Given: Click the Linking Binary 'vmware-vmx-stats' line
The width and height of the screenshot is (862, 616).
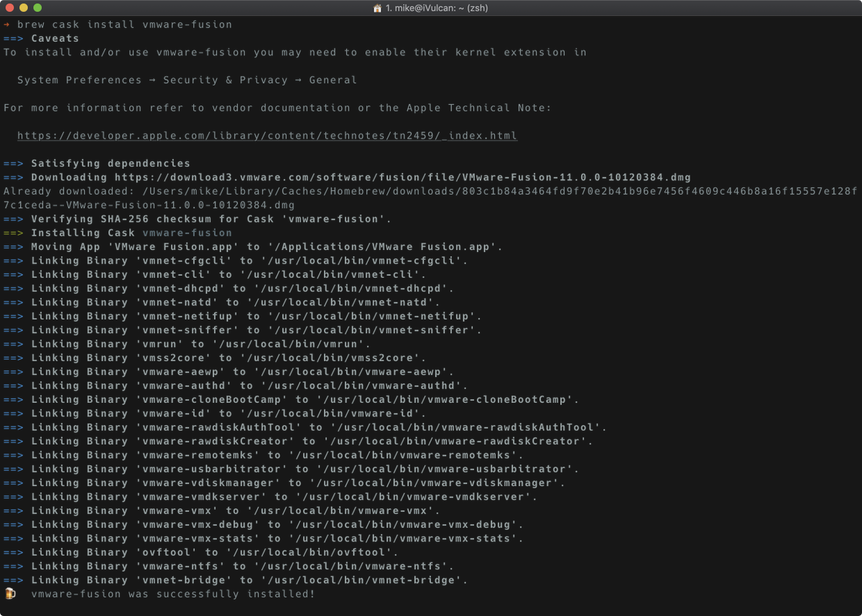Looking at the screenshot, I should pyautogui.click(x=264, y=538).
